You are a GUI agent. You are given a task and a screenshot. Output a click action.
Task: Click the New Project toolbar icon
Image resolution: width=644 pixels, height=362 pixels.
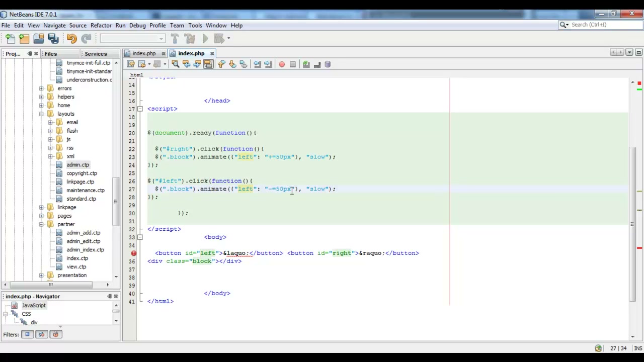(24, 39)
